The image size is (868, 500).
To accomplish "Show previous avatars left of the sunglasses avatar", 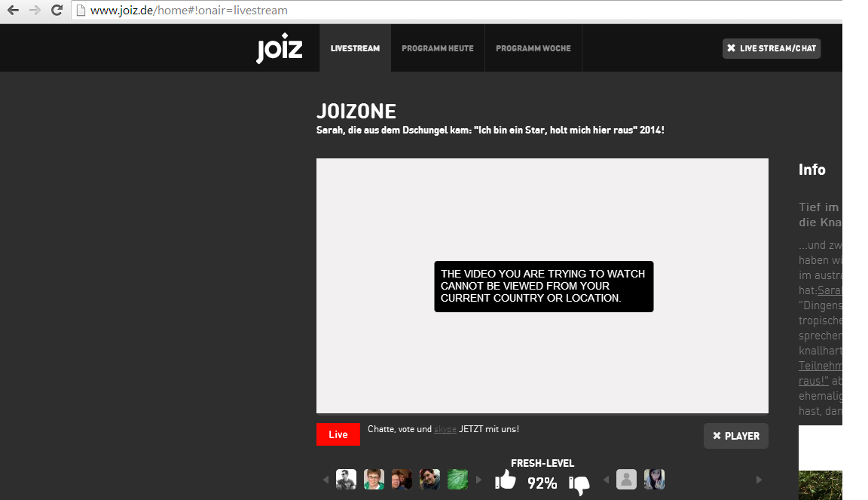I will 325,480.
